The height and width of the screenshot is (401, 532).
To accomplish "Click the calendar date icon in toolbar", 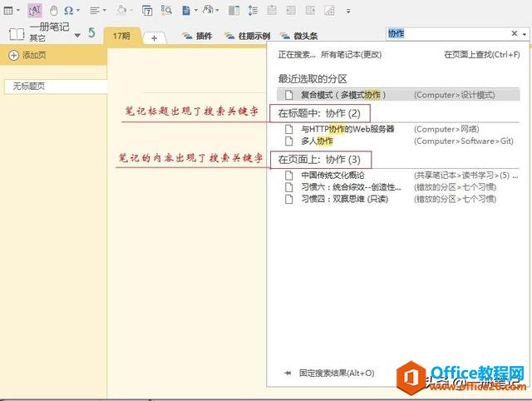I will click(x=147, y=11).
